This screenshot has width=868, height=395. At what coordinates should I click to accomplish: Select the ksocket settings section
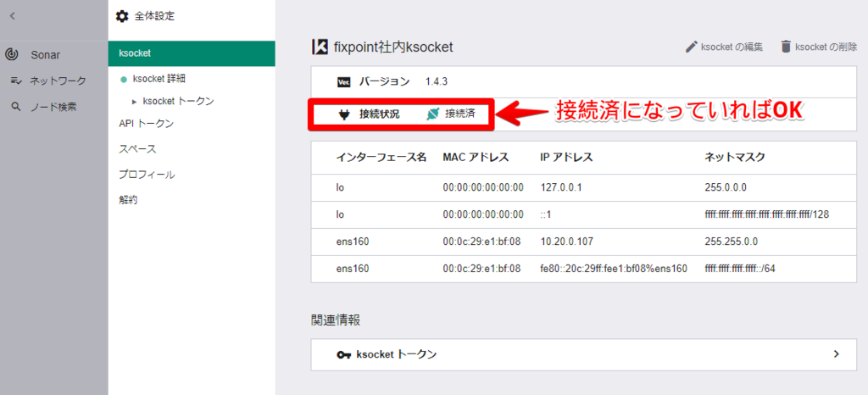(x=192, y=53)
